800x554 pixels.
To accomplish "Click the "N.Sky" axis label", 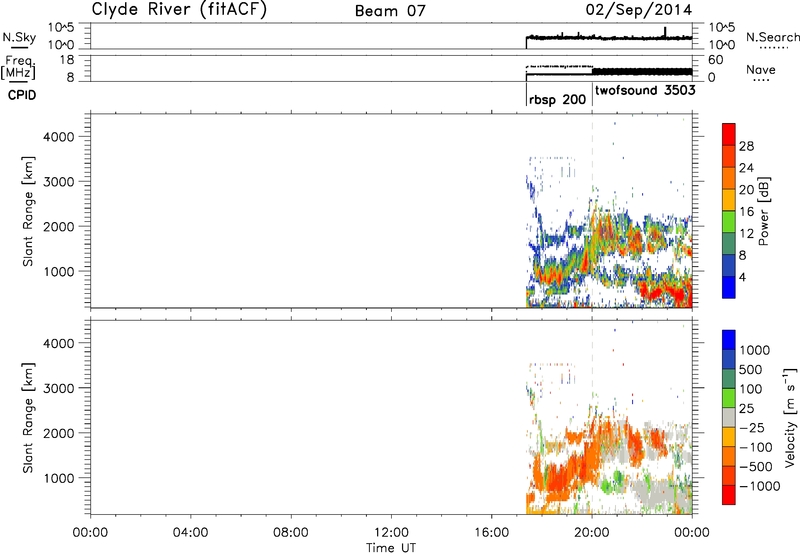I will pyautogui.click(x=19, y=37).
